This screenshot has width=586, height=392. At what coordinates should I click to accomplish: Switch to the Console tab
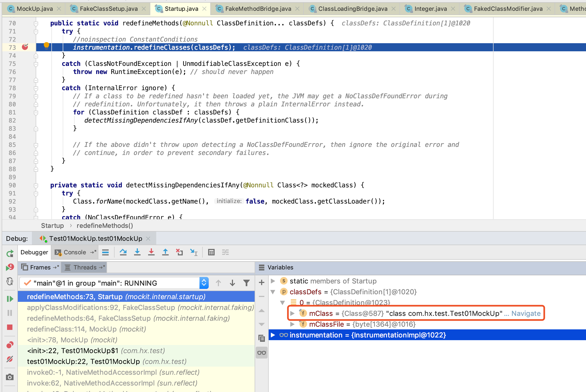[74, 252]
